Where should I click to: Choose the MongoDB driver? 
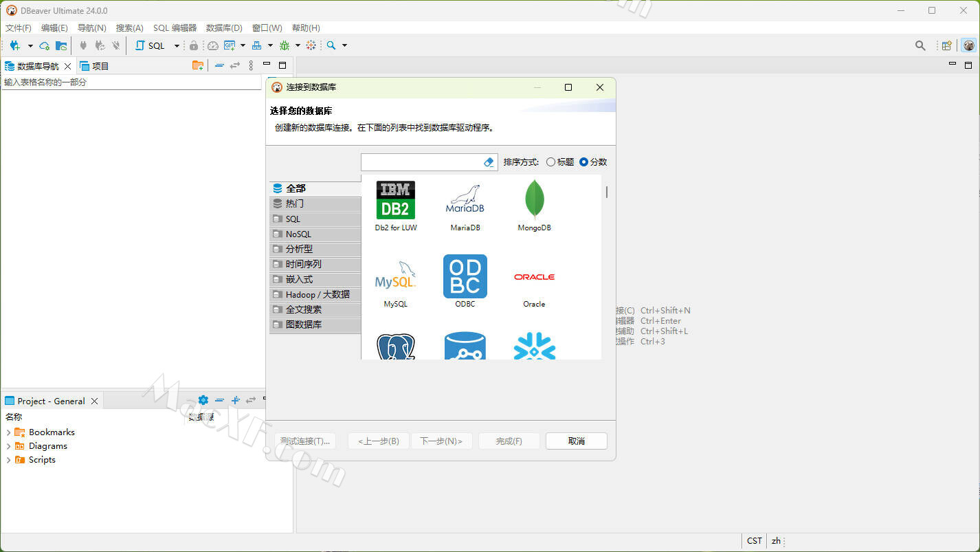coord(534,206)
